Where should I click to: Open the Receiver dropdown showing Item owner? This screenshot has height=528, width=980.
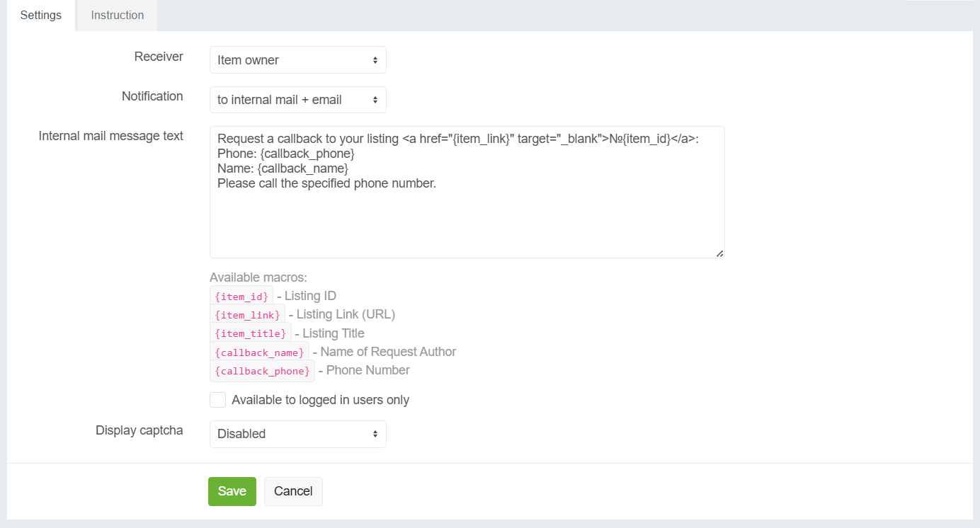(x=297, y=60)
